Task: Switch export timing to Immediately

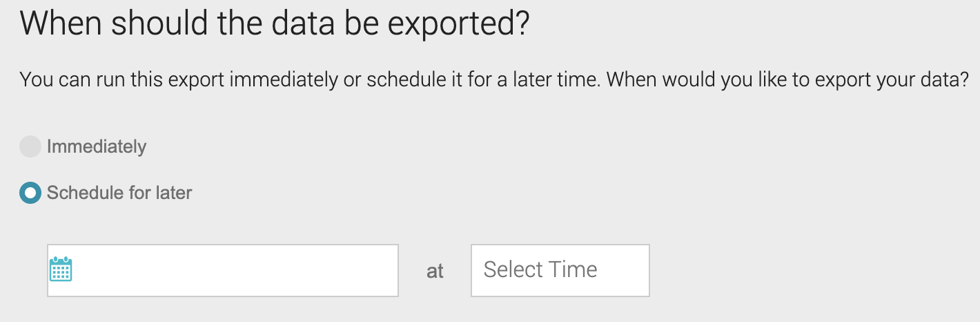Action: coord(30,146)
